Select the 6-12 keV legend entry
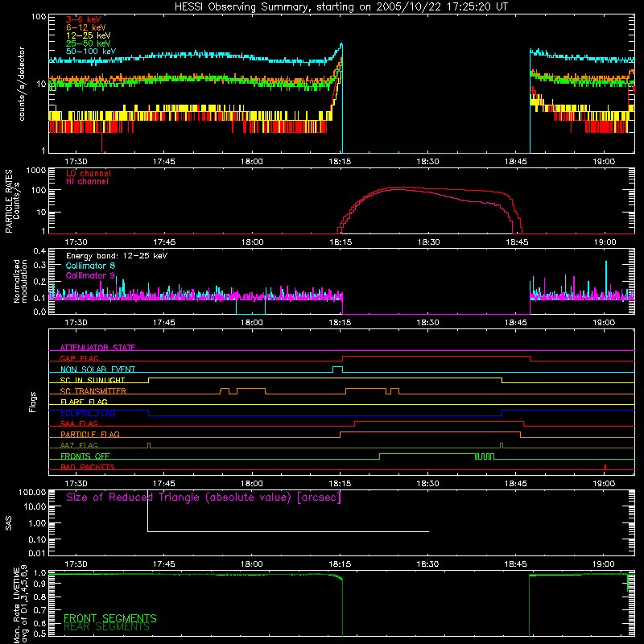Viewport: 644px width, 644px height. [86, 27]
